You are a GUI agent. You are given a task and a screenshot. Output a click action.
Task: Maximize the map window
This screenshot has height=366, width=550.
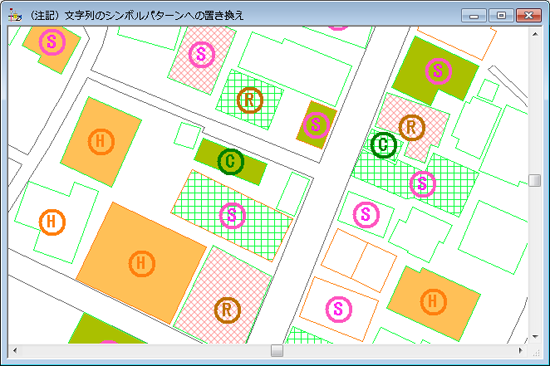click(x=501, y=15)
